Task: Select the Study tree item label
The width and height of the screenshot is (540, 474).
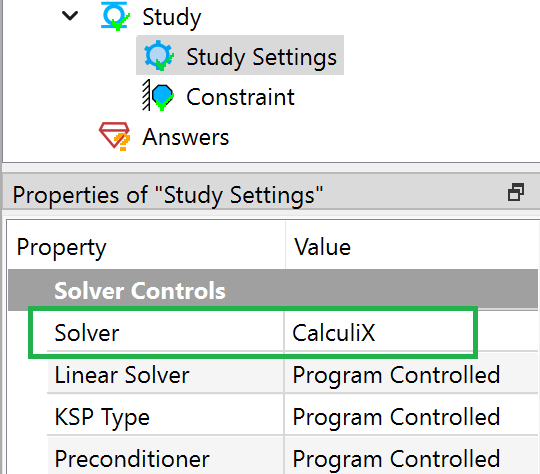Action: tap(172, 17)
